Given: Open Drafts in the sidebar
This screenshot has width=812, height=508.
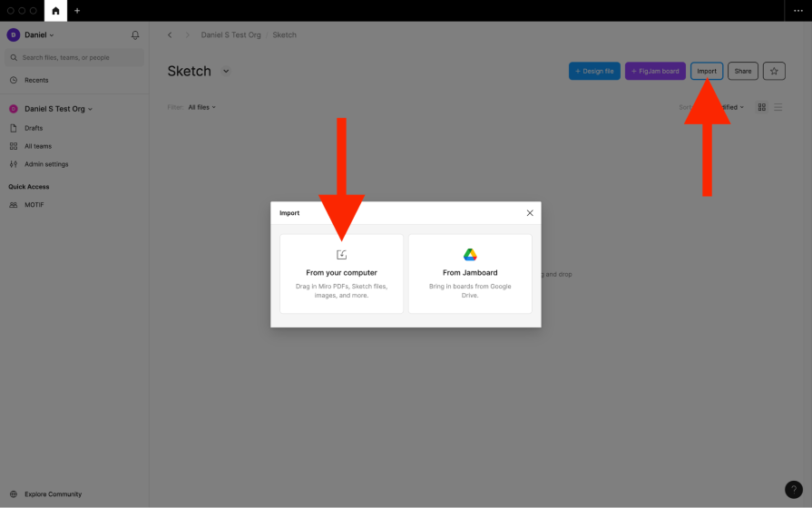Looking at the screenshot, I should click(x=34, y=128).
